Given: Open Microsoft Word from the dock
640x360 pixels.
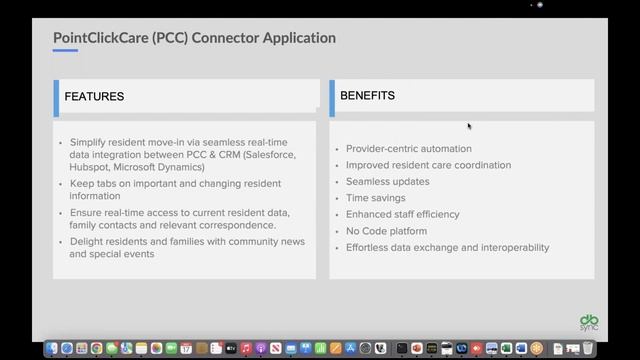Looking at the screenshot, I should (x=521, y=348).
